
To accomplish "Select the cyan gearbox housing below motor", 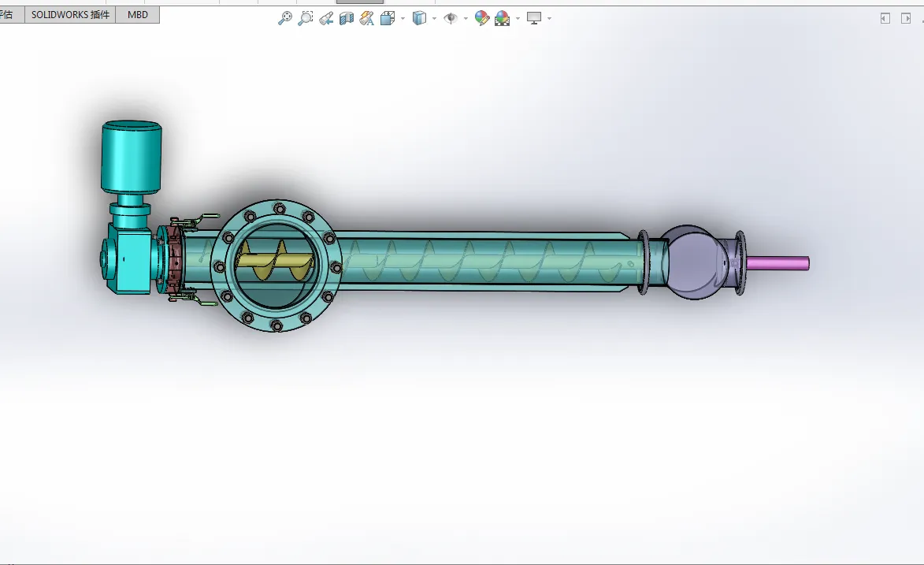I will click(x=130, y=260).
